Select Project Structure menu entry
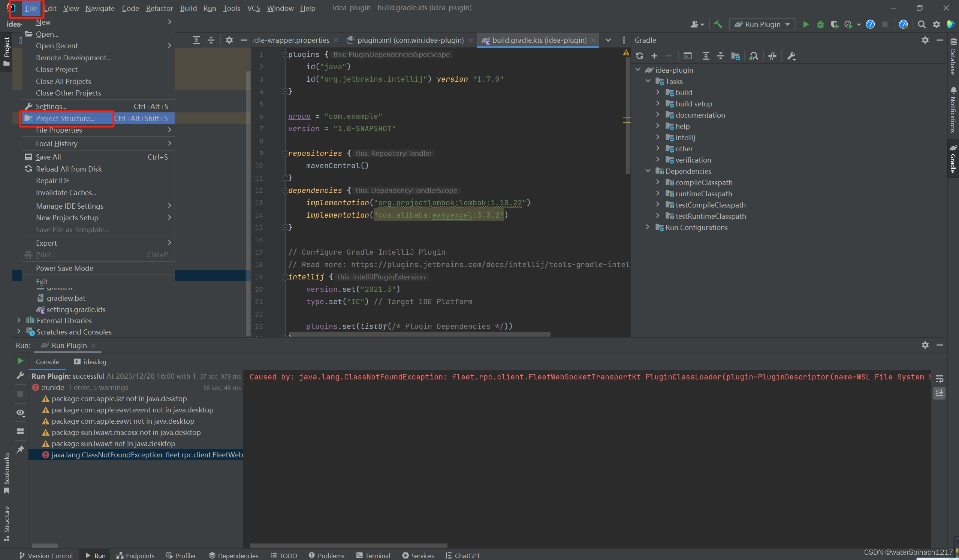The image size is (959, 560). coord(65,118)
